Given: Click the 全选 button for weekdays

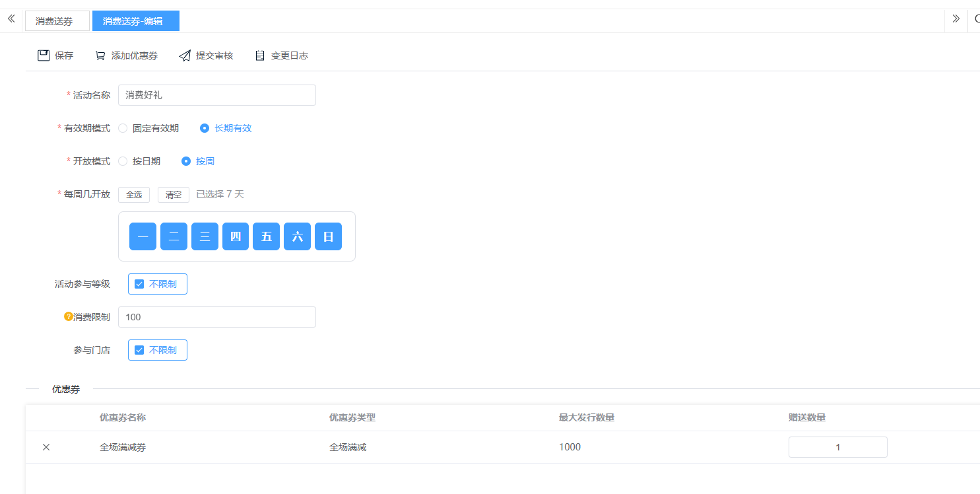Looking at the screenshot, I should click(134, 195).
